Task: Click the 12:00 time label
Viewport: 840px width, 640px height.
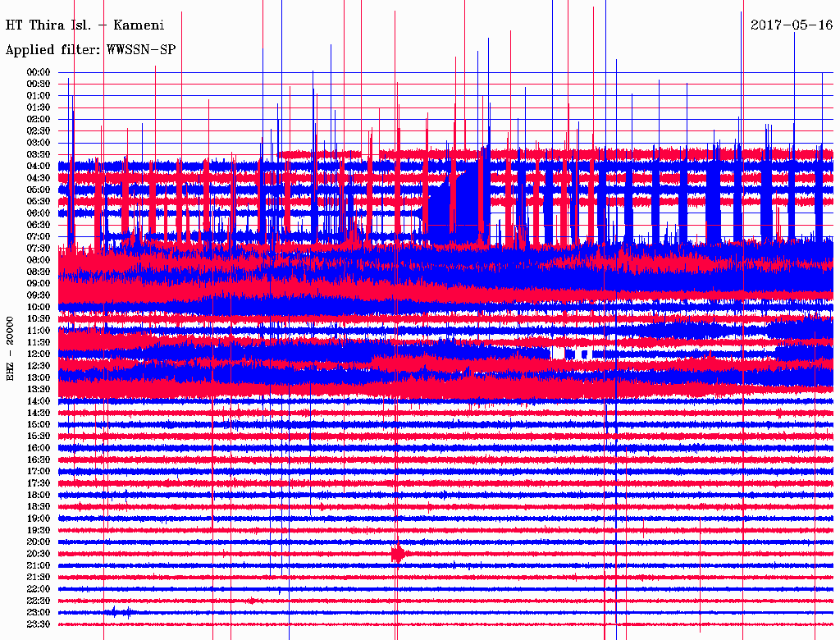Action: tap(39, 354)
